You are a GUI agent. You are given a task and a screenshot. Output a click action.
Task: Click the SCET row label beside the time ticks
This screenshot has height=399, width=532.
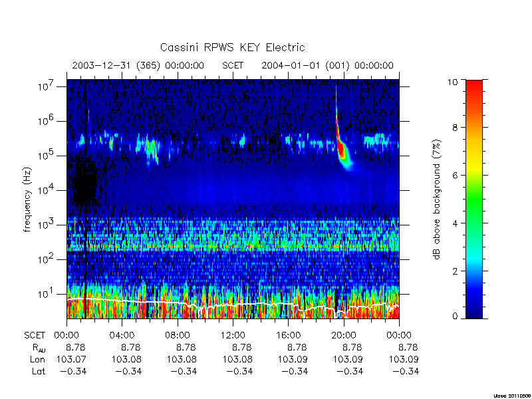(35, 335)
